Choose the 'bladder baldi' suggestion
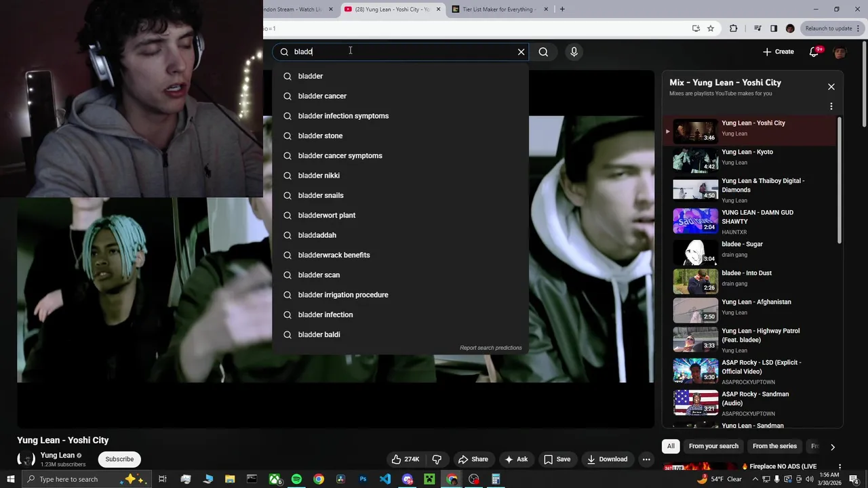The image size is (868, 488). coord(400,334)
